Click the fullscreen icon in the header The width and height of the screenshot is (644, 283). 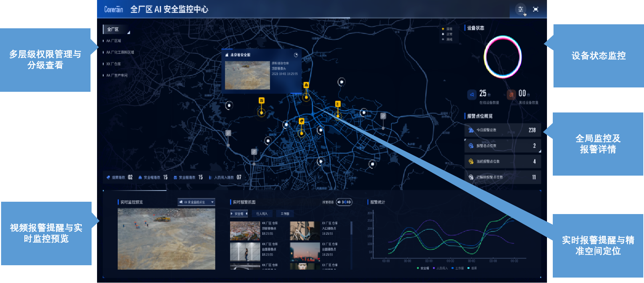click(535, 9)
